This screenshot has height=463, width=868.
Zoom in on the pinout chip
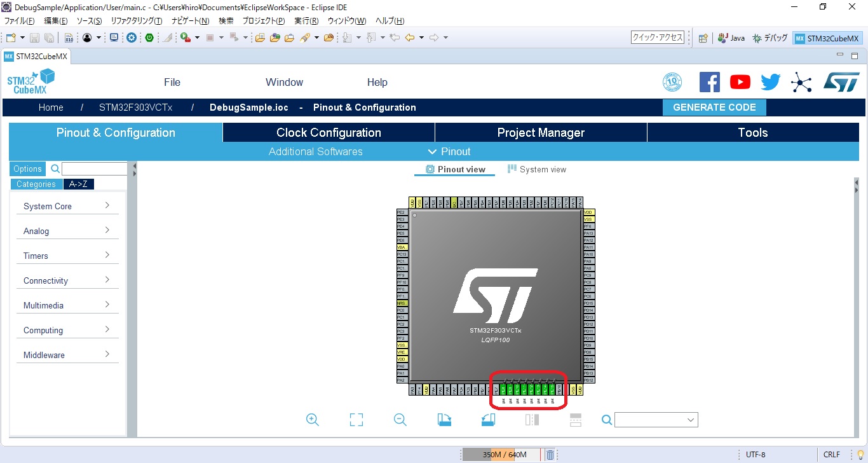pyautogui.click(x=312, y=420)
